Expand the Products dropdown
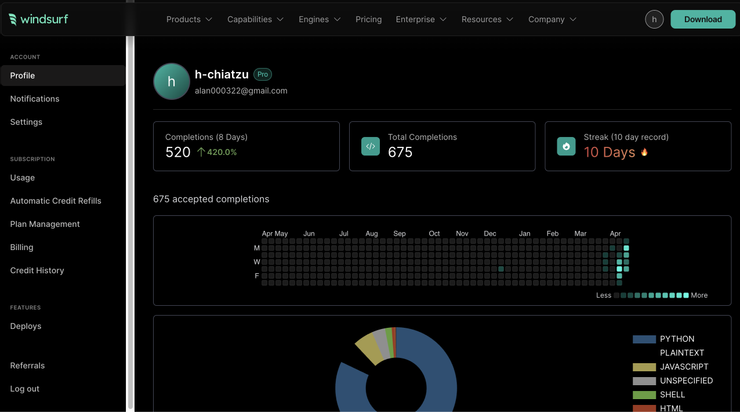Image resolution: width=740 pixels, height=412 pixels. click(189, 19)
